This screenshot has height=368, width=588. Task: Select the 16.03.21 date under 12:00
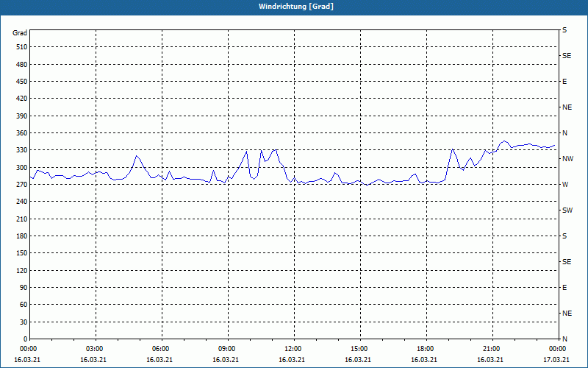coord(292,360)
